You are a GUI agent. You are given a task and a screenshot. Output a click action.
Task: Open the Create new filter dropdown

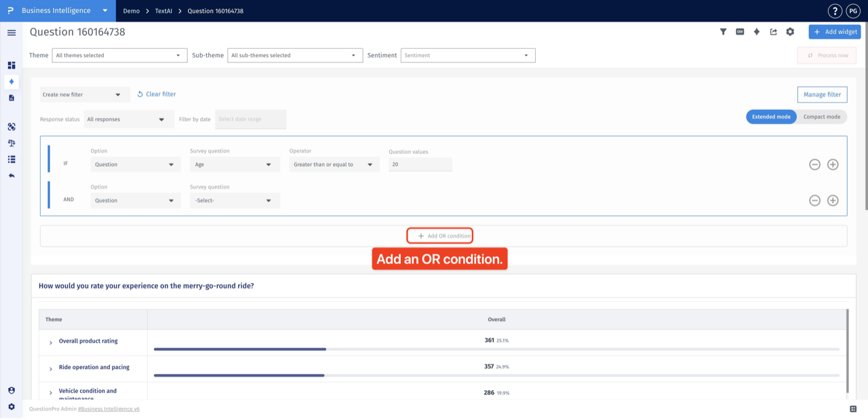coord(85,95)
